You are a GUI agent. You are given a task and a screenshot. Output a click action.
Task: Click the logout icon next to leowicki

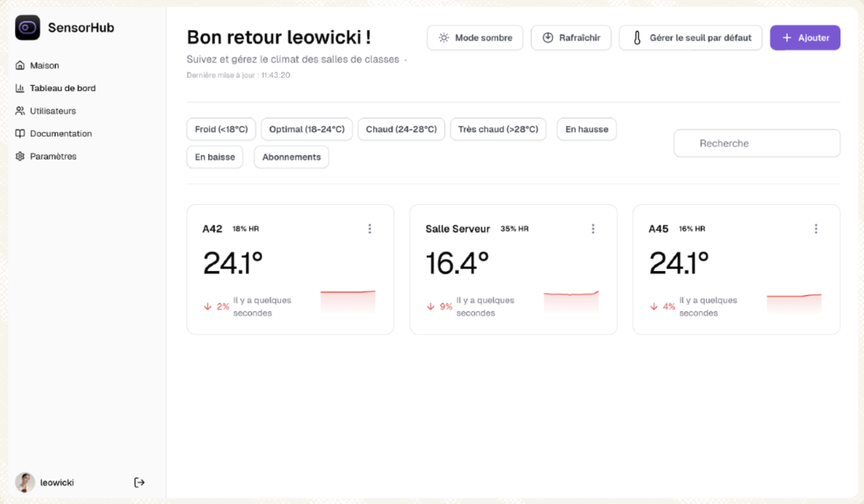pyautogui.click(x=139, y=482)
